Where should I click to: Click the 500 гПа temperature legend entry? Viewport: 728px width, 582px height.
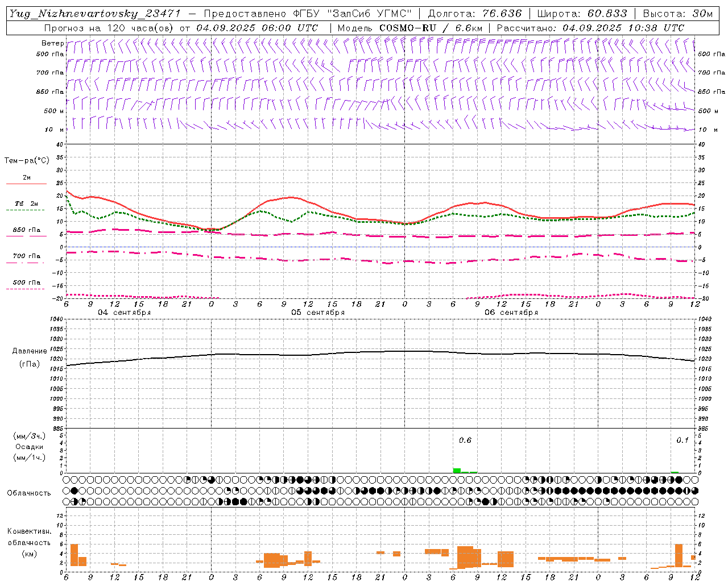26,285
